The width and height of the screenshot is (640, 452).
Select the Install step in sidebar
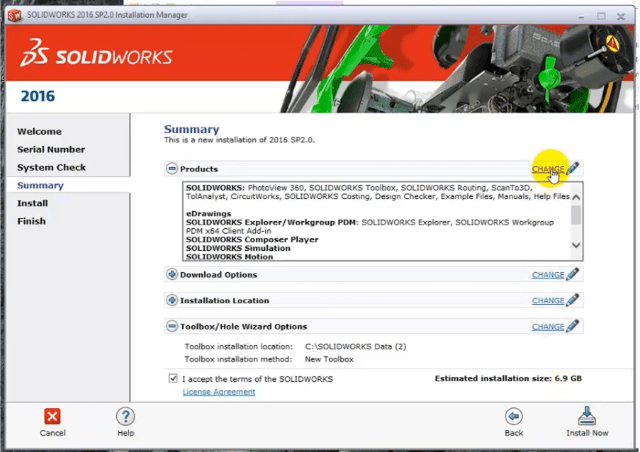(x=32, y=203)
